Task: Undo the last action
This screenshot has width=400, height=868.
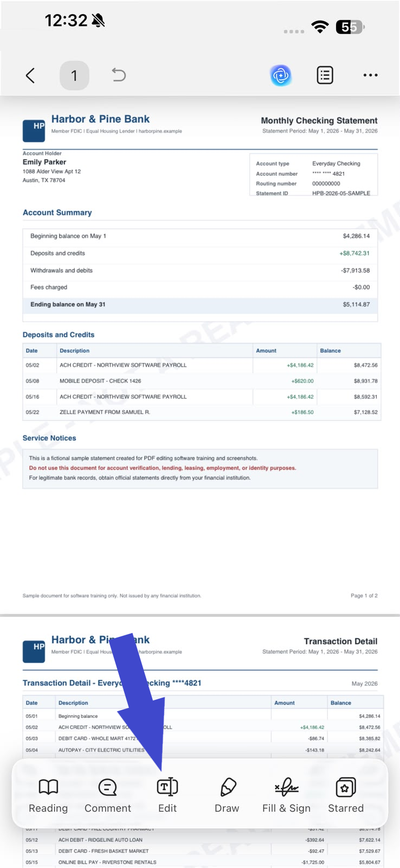Action: point(119,75)
